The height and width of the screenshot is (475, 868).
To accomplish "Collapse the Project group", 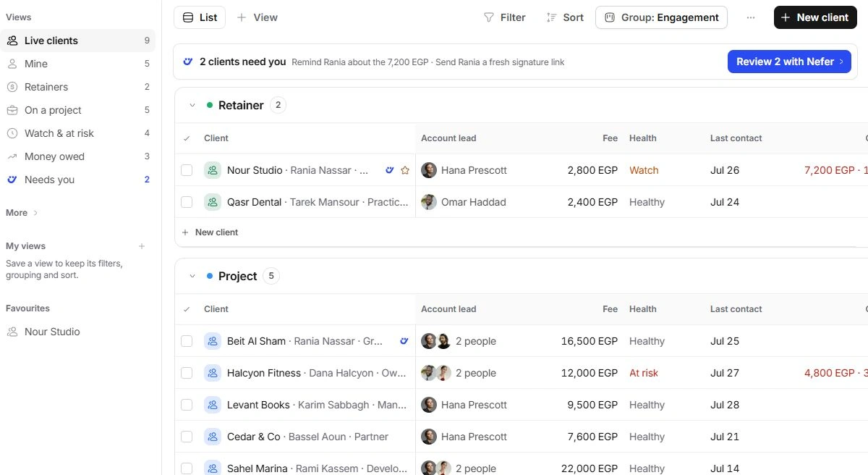I will 192,276.
